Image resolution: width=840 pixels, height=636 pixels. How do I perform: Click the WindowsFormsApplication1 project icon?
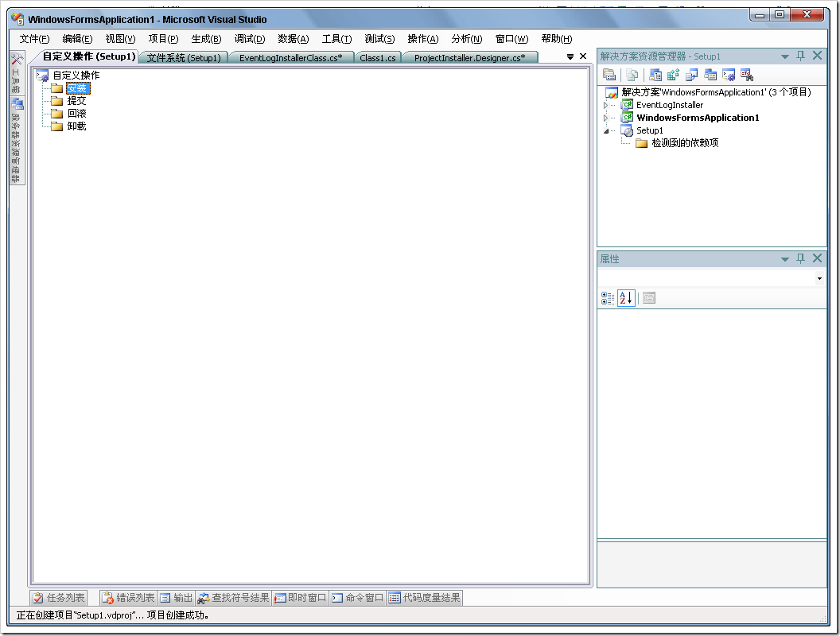click(627, 118)
